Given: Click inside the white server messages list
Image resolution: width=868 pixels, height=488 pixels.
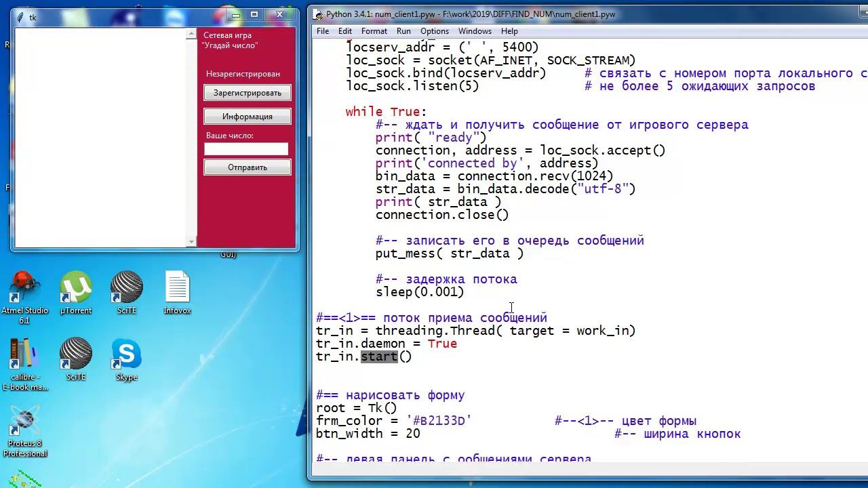Looking at the screenshot, I should coord(100,138).
